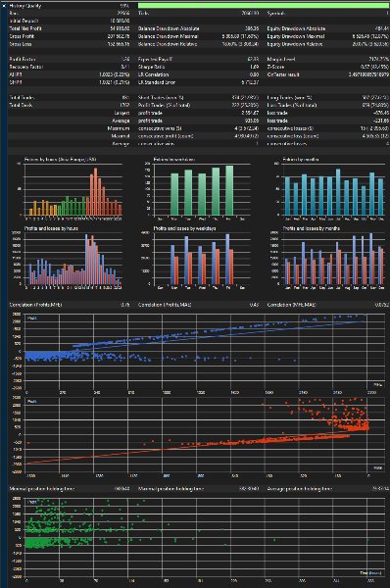Select the Correlation (Profits,MFE) label
The height and width of the screenshot is (588, 390).
click(35, 305)
